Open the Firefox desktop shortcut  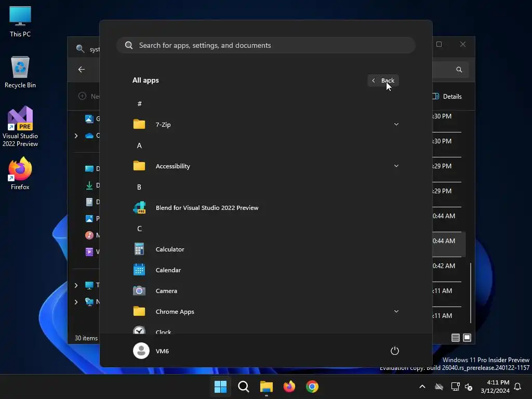(20, 174)
